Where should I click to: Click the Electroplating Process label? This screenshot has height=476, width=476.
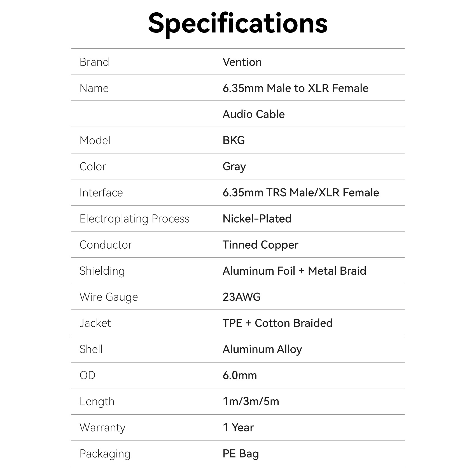coord(134,219)
